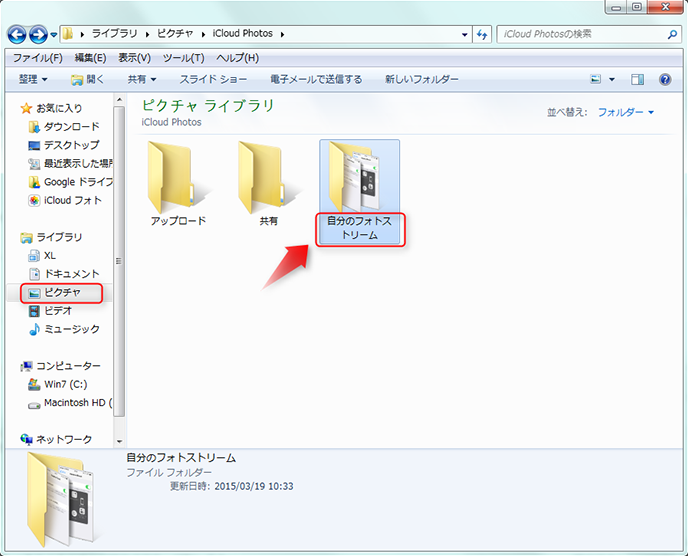The width and height of the screenshot is (688, 556).
Task: Click ライブラリ in the address breadcrumb
Action: point(114,33)
